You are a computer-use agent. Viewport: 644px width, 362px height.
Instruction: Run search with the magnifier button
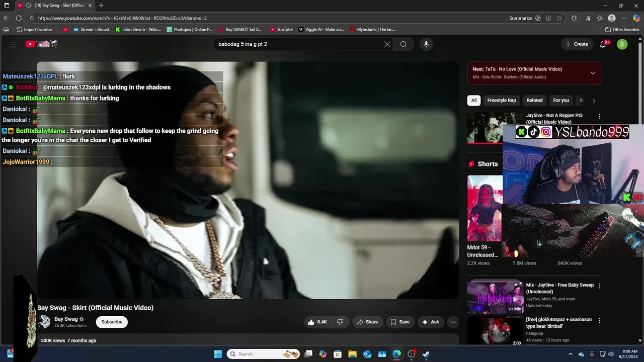[404, 44]
